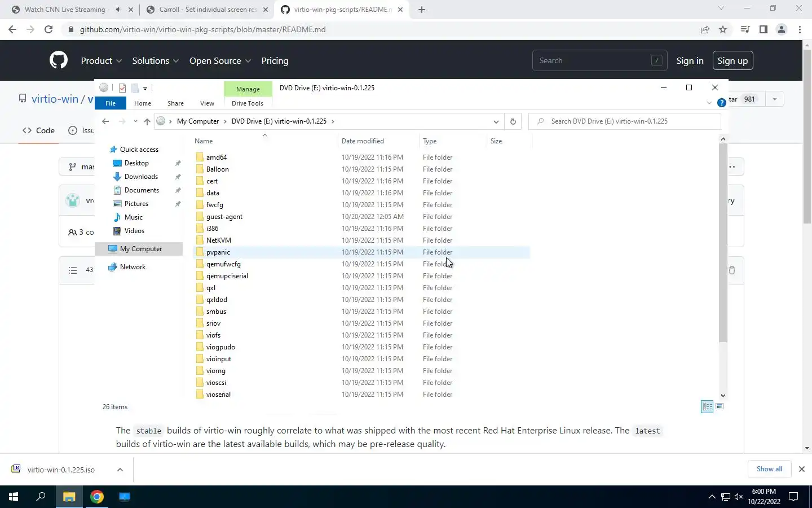This screenshot has width=812, height=508.
Task: Sort by Date modified column
Action: point(363,141)
